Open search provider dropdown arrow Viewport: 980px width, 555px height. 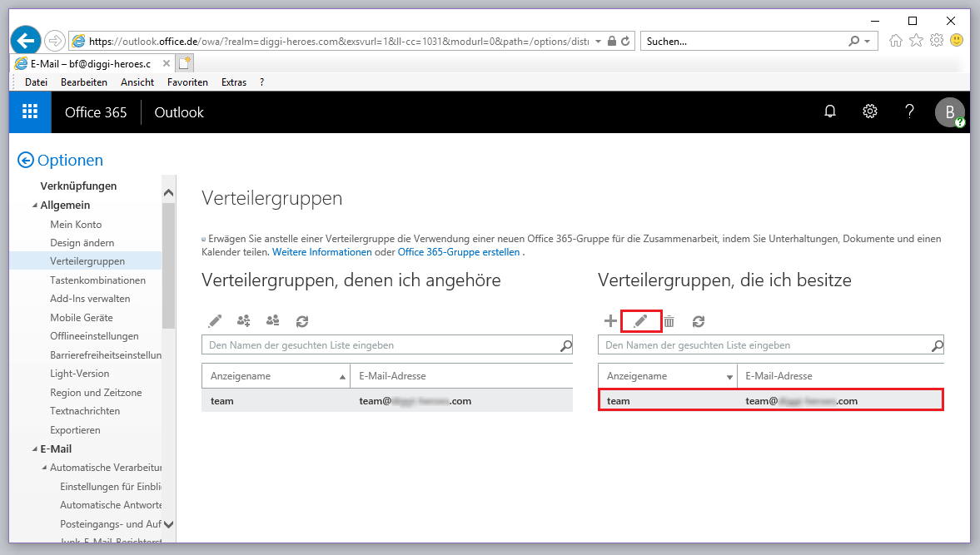coord(867,42)
